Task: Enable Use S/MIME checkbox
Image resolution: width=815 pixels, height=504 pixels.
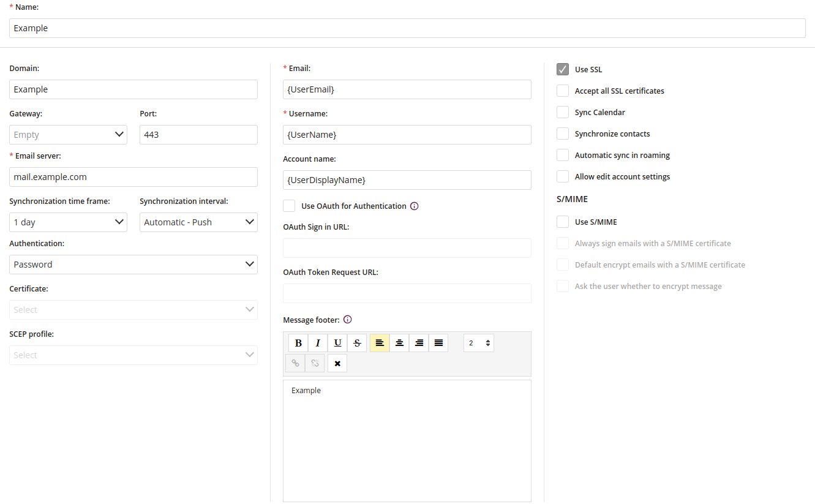Action: [563, 222]
